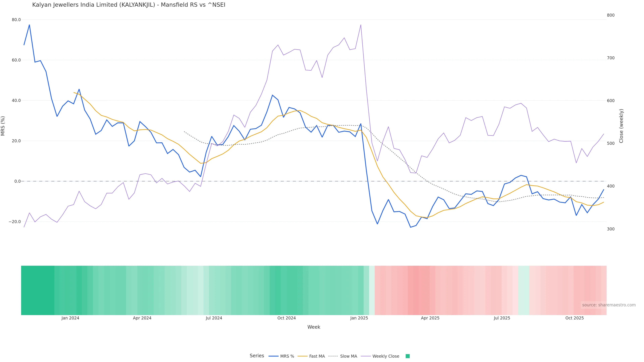Click the chart title Kalyan Jewellers India Limited
This screenshot has height=362, width=644.
click(129, 5)
